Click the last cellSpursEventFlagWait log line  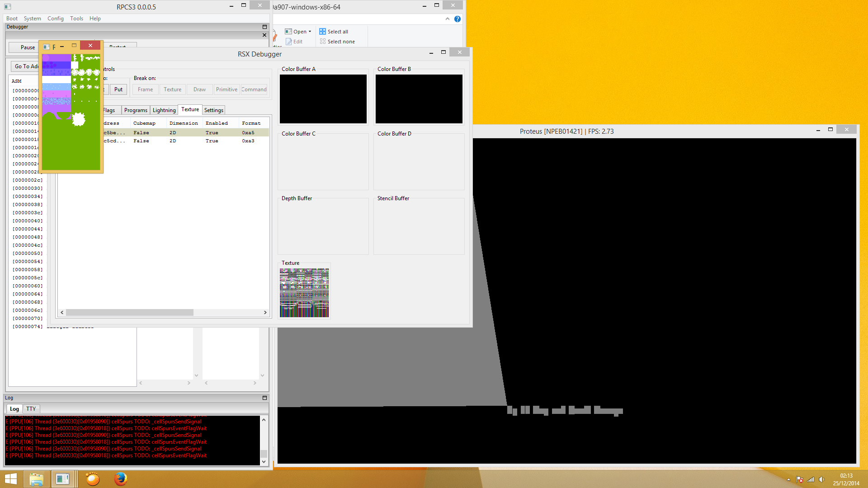(106, 455)
